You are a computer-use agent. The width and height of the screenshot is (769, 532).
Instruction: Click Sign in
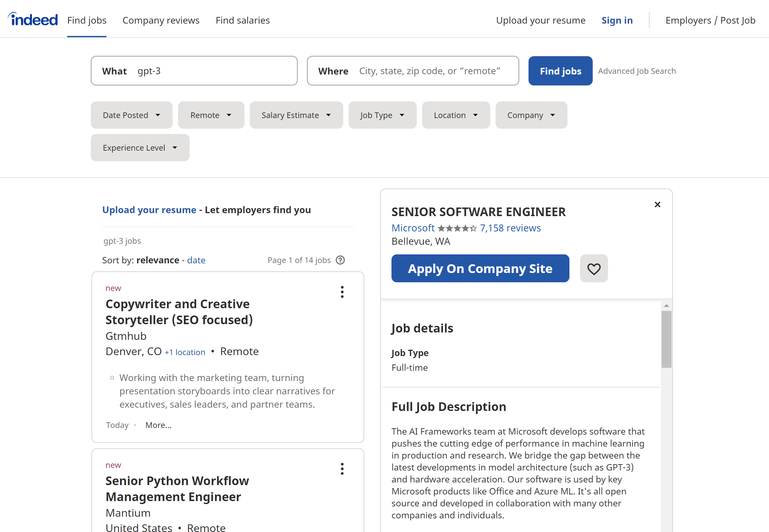617,20
